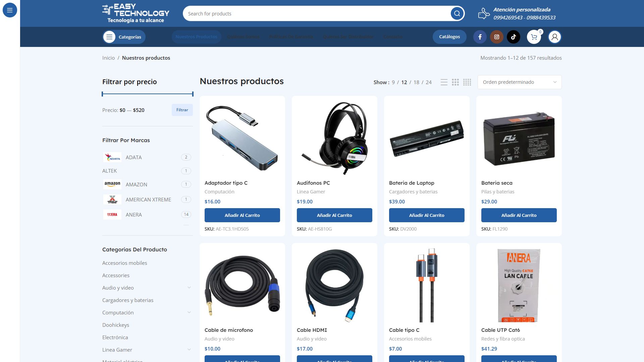Open Cargadores y baterias category
Screen dimensions: 644x362
tap(128, 300)
